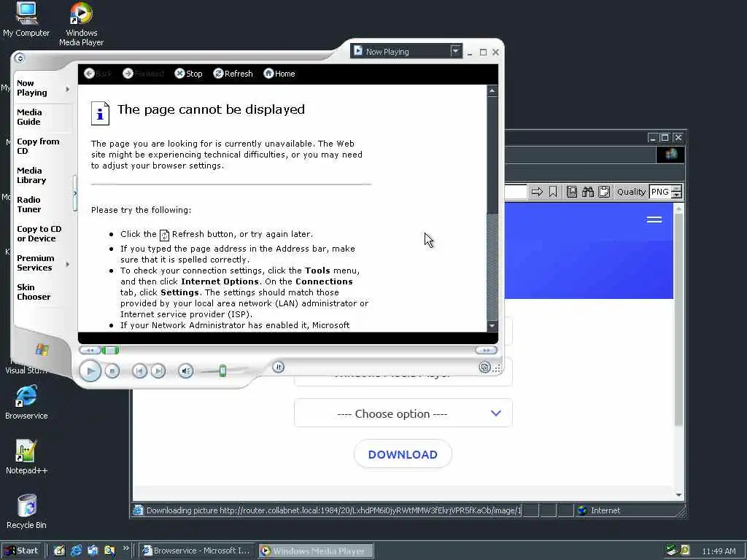Collapse the taskbar panel handle arrow

coord(75,193)
